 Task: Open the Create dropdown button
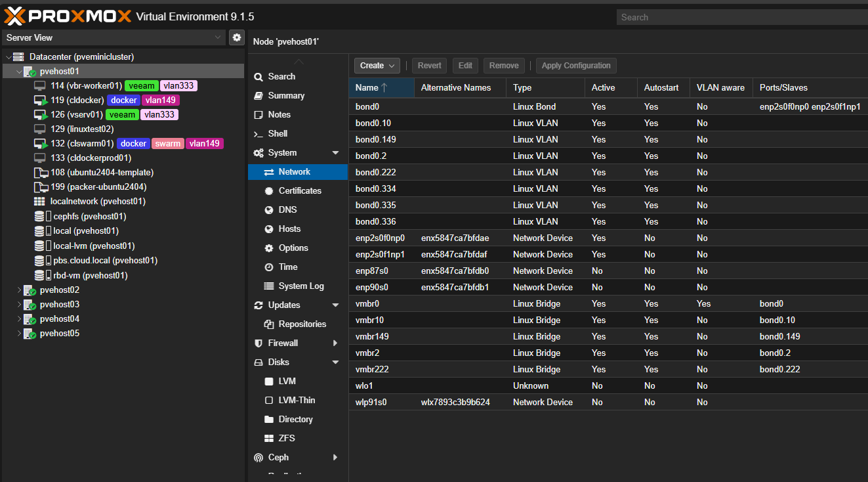tap(377, 66)
